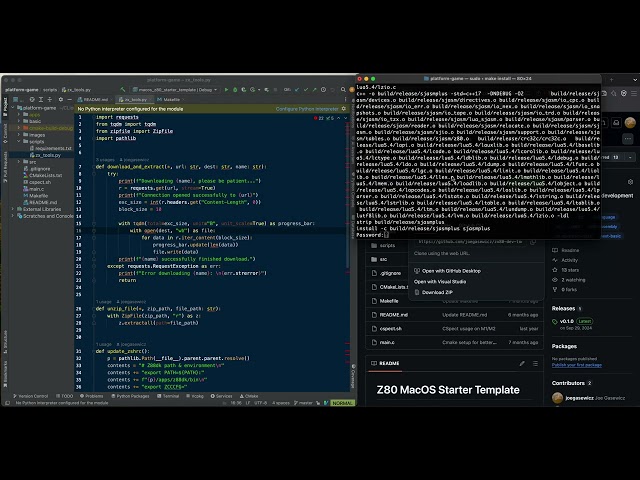Image resolution: width=640 pixels, height=480 pixels.
Task: Open the Problems tool window
Action: pos(91,396)
